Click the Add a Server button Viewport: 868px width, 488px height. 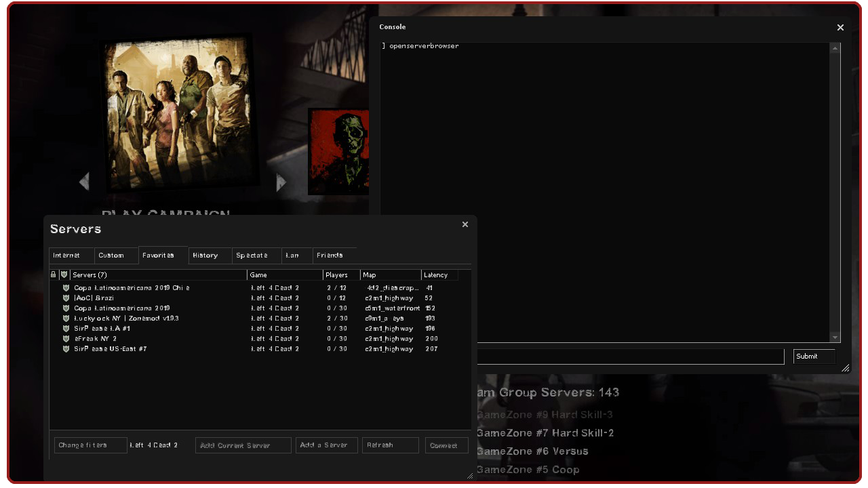[x=327, y=445]
